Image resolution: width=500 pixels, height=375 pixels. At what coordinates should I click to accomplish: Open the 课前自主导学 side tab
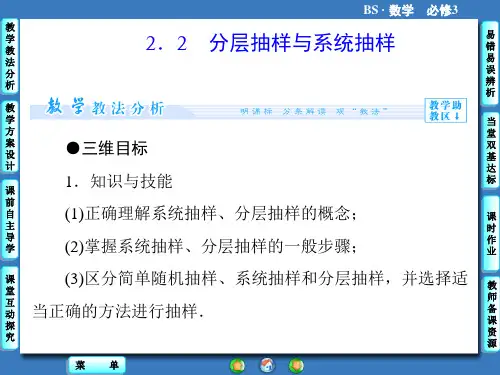click(10, 219)
